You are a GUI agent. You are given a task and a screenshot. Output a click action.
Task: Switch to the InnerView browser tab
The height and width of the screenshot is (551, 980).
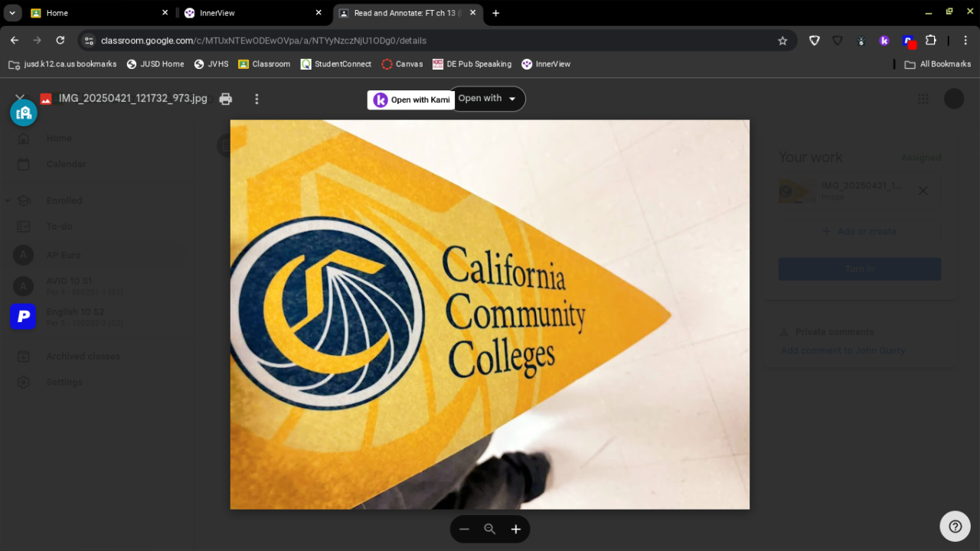click(x=255, y=13)
